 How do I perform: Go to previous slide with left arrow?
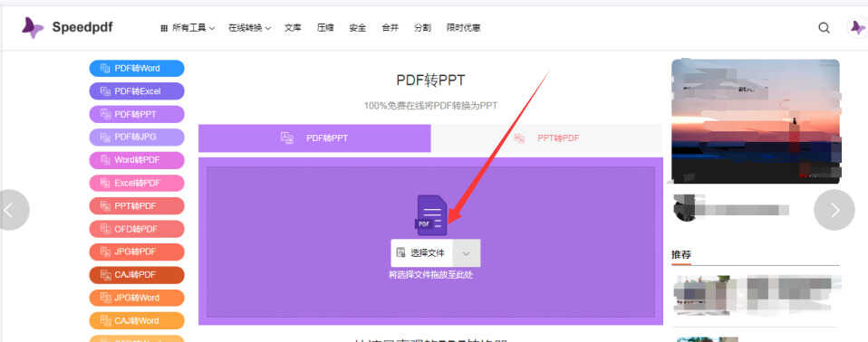pyautogui.click(x=9, y=210)
